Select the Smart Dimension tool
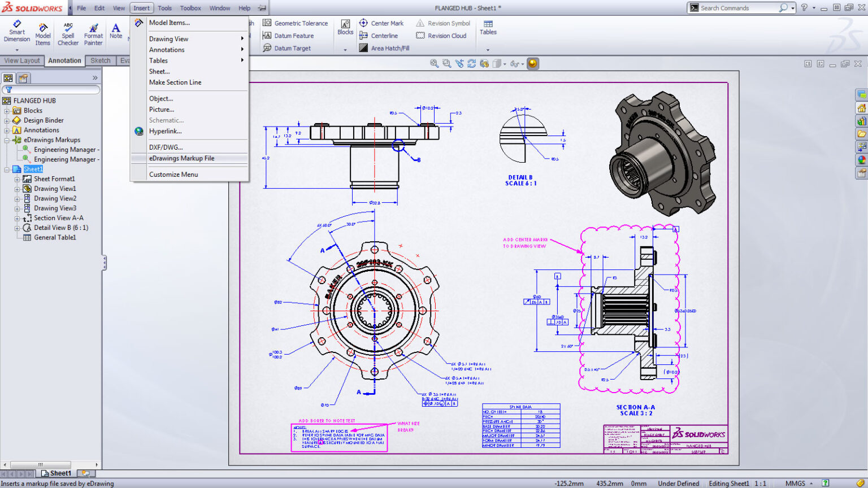The width and height of the screenshot is (868, 488). pyautogui.click(x=16, y=32)
